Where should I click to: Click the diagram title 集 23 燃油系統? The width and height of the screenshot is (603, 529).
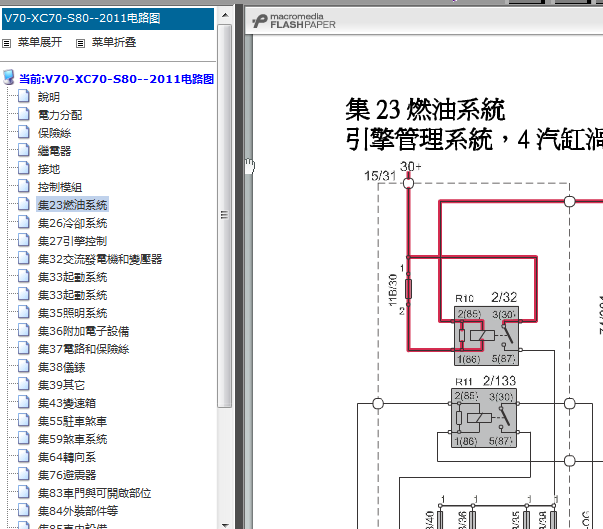[x=425, y=110]
